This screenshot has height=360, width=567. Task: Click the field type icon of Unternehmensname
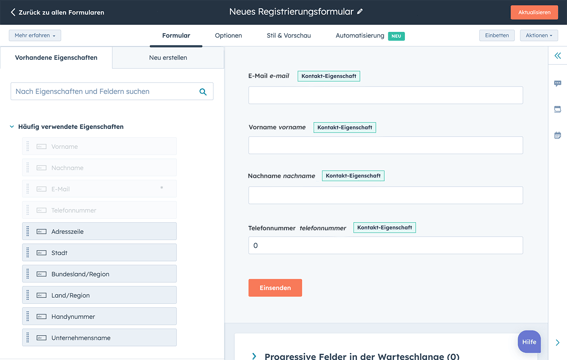coord(42,338)
